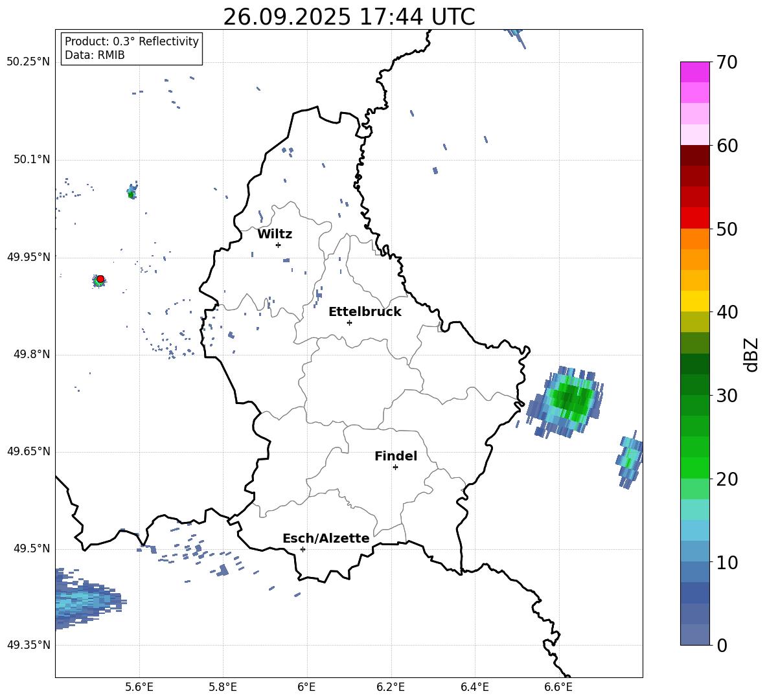Click the 6.4°E longitude label
Screen dimensions: 767x700
pos(474,687)
